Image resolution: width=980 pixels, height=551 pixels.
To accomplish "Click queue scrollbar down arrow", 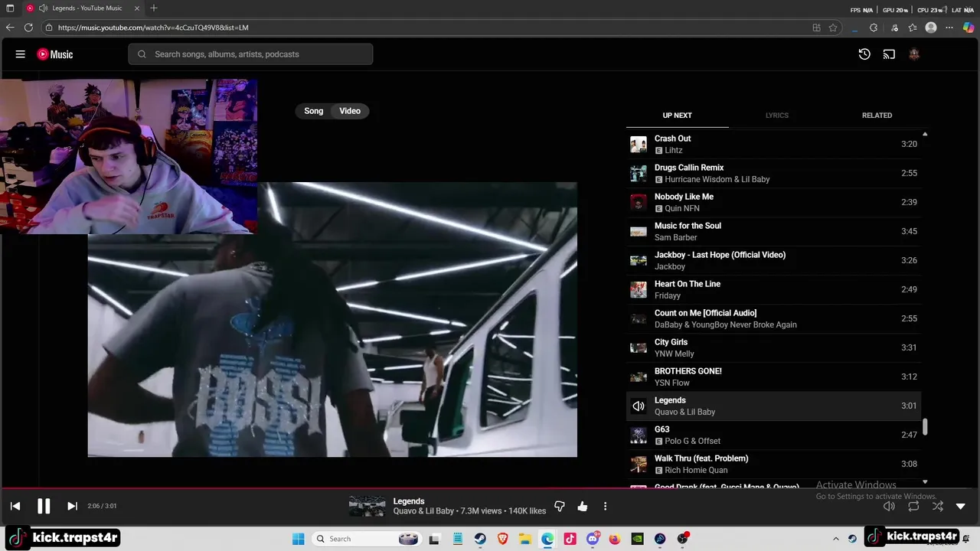I will (x=925, y=482).
